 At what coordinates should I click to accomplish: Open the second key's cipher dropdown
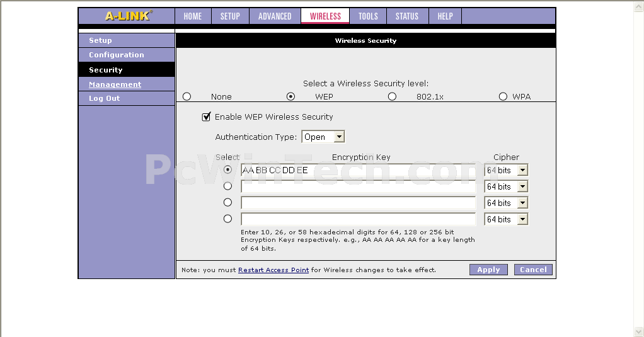(x=506, y=186)
